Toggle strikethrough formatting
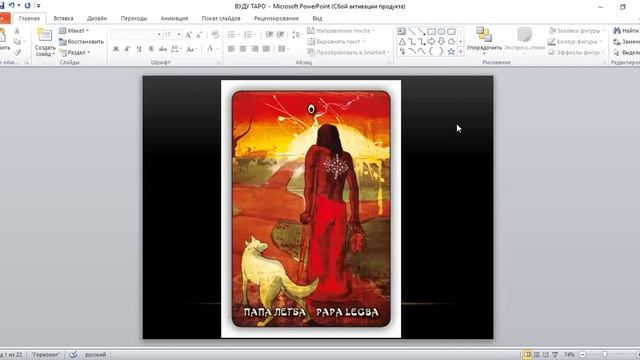640x360 pixels. coord(163,49)
